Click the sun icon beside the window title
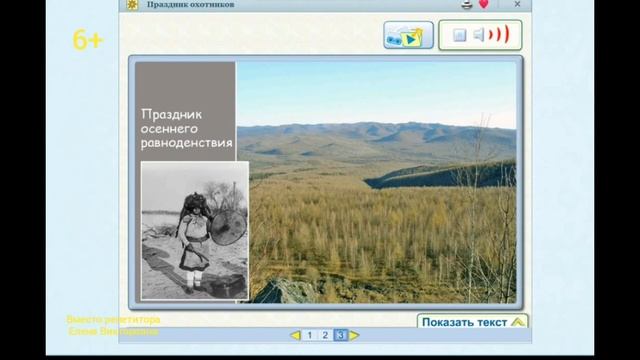Viewport: 640px width, 360px height. pos(132,4)
